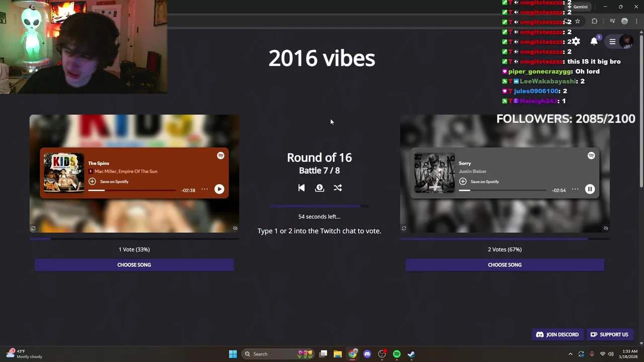This screenshot has width=644, height=362.
Task: Open Discord from the taskbar
Action: click(367, 354)
